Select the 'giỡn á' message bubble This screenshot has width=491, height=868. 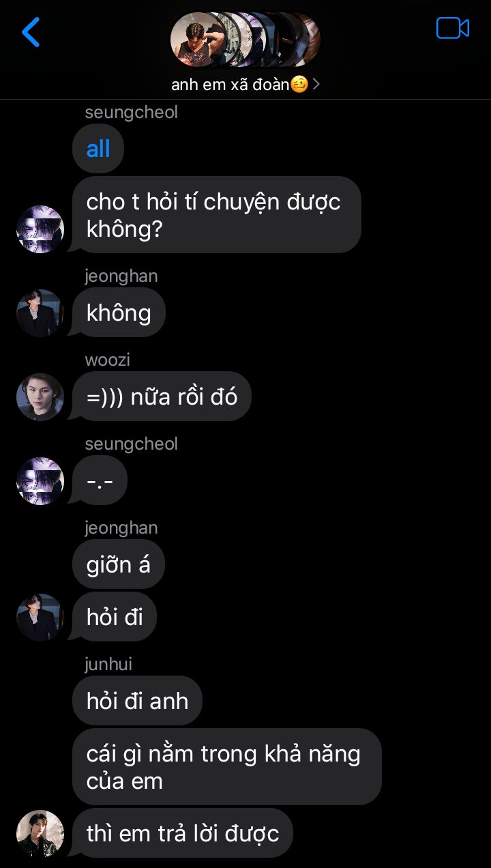tap(119, 564)
